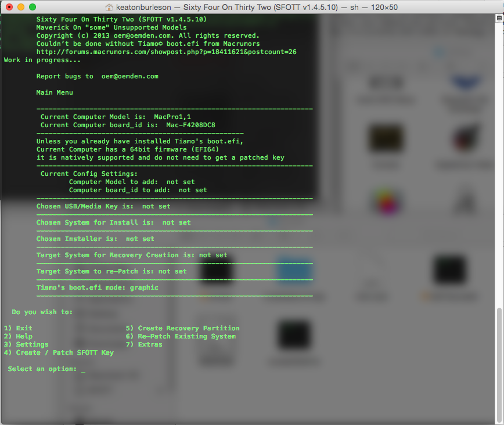This screenshot has height=425, width=504.
Task: Click the 'Work in progress...' line
Action: click(42, 60)
